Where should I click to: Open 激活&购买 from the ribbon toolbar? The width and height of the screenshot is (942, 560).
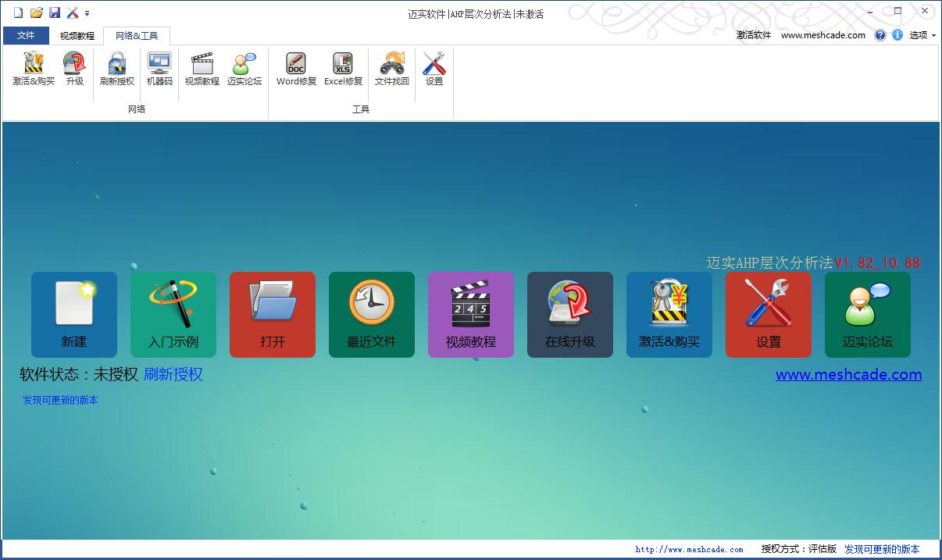33,69
